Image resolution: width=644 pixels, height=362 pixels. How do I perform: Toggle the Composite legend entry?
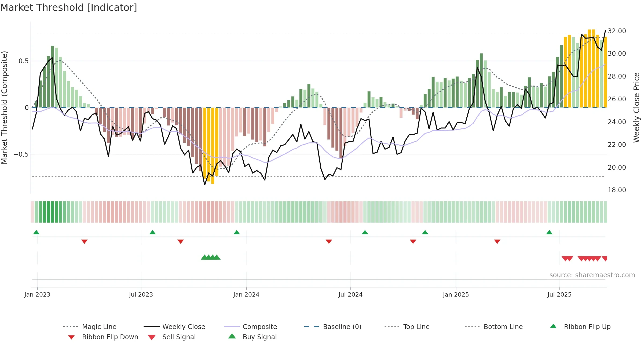(250, 327)
